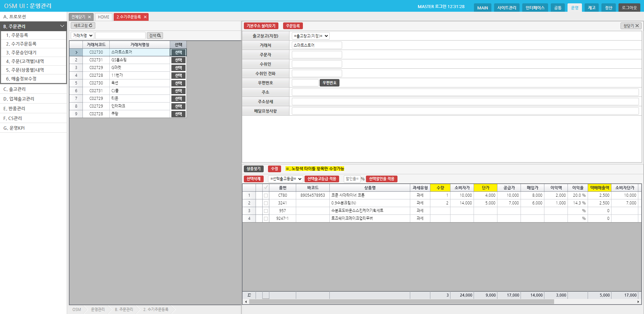Toggle the header select-all checkbox in product grid
This screenshot has height=314, width=644.
point(266,187)
